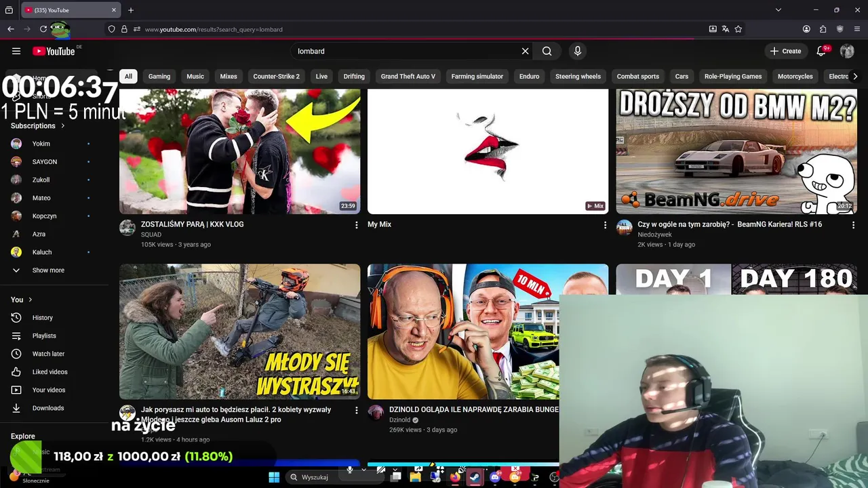The image size is (868, 488).
Task: Start voice search with the microphone
Action: click(x=578, y=51)
